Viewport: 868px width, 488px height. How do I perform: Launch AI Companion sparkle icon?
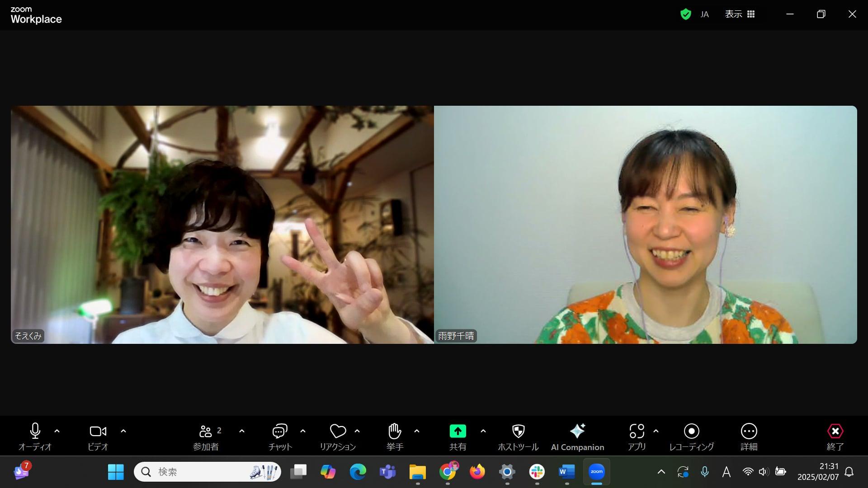577,436
